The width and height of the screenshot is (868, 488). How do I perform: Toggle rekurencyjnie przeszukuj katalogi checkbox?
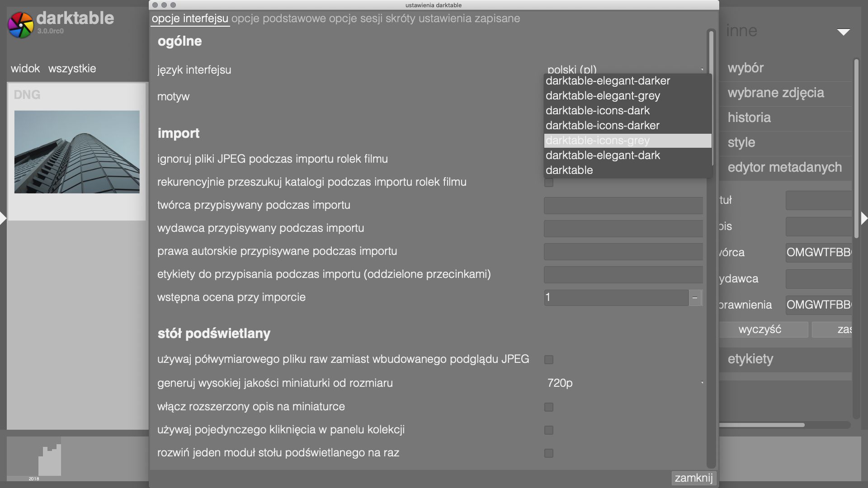click(x=549, y=183)
